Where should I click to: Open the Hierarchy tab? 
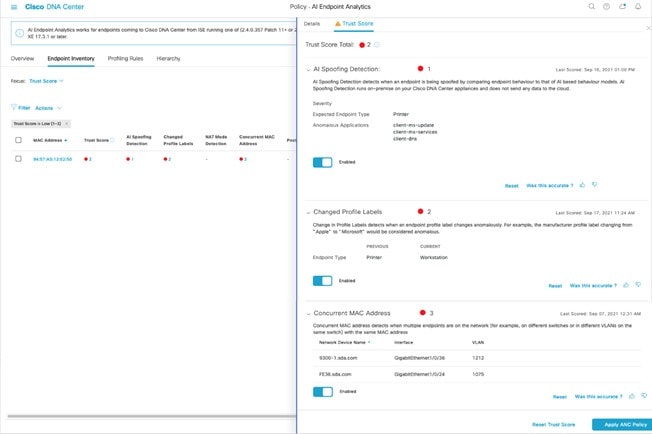[168, 59]
